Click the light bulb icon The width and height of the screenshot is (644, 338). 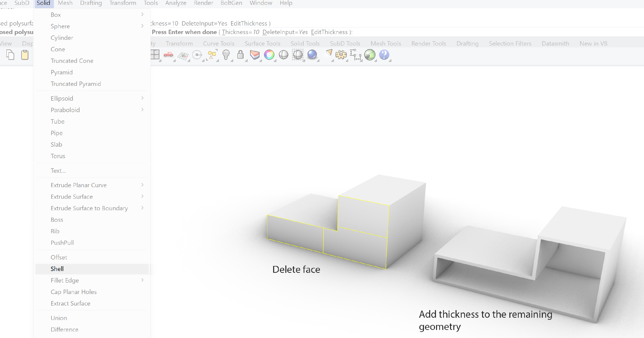pos(226,55)
